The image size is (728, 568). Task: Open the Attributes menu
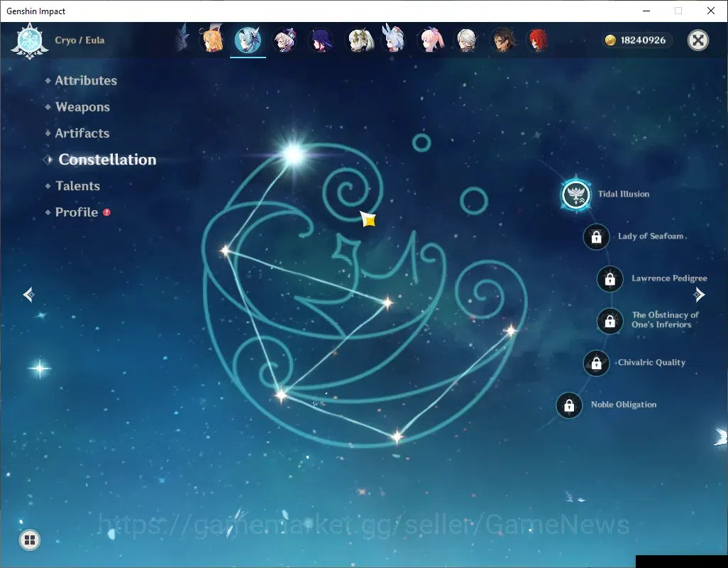[86, 80]
